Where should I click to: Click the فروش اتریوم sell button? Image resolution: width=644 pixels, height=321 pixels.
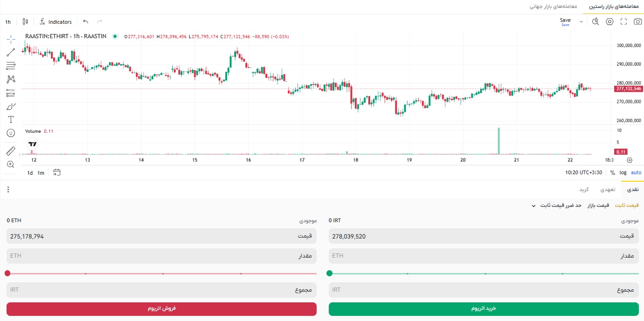[x=162, y=309]
